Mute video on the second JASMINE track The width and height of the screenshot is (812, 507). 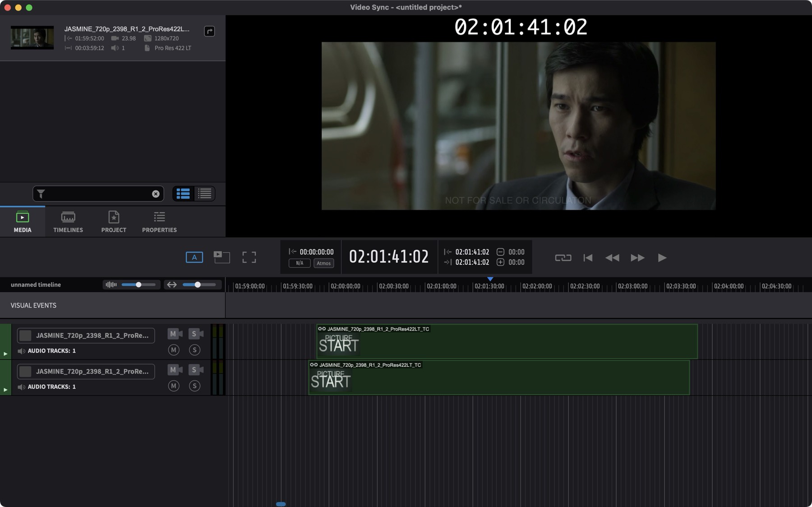point(175,370)
